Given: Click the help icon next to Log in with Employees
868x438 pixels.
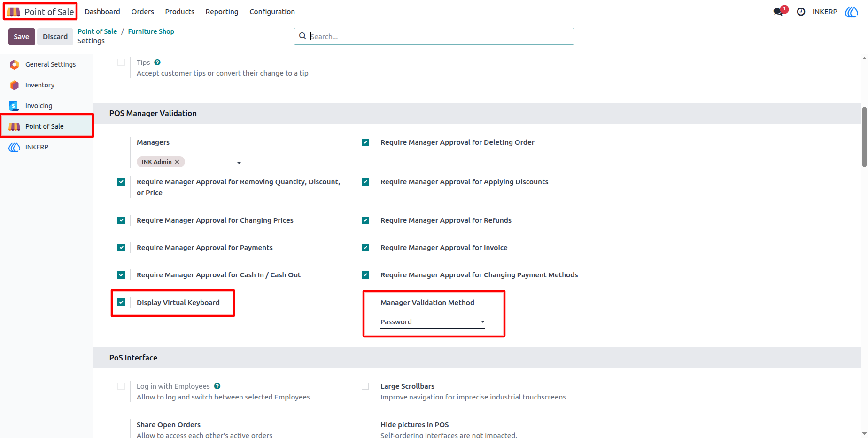Looking at the screenshot, I should point(217,386).
